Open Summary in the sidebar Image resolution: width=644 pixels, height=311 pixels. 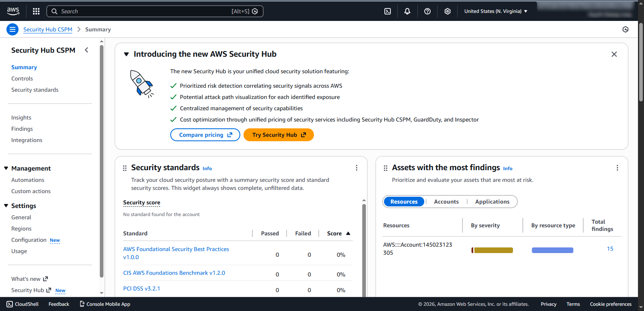coord(24,67)
